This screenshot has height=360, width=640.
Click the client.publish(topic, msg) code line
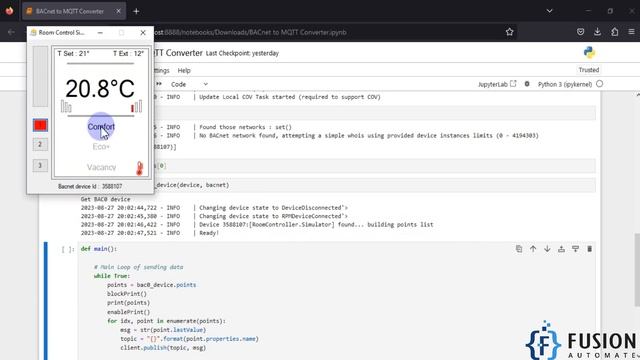[163, 348]
